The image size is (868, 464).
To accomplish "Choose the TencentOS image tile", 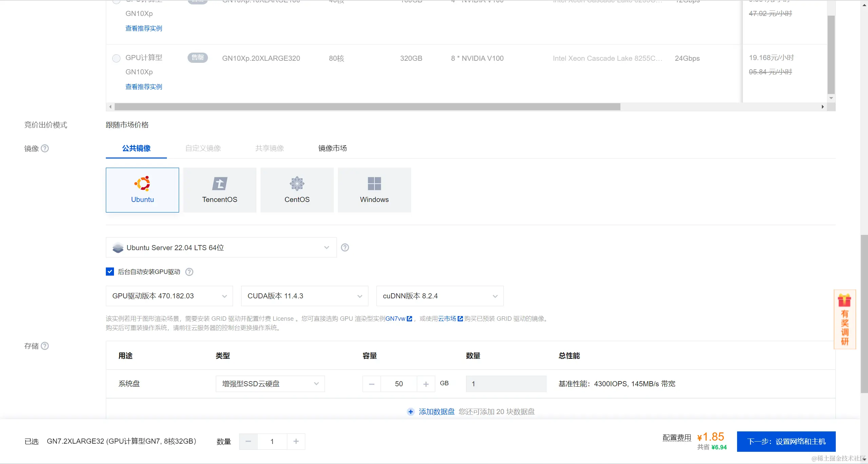I will click(x=219, y=190).
